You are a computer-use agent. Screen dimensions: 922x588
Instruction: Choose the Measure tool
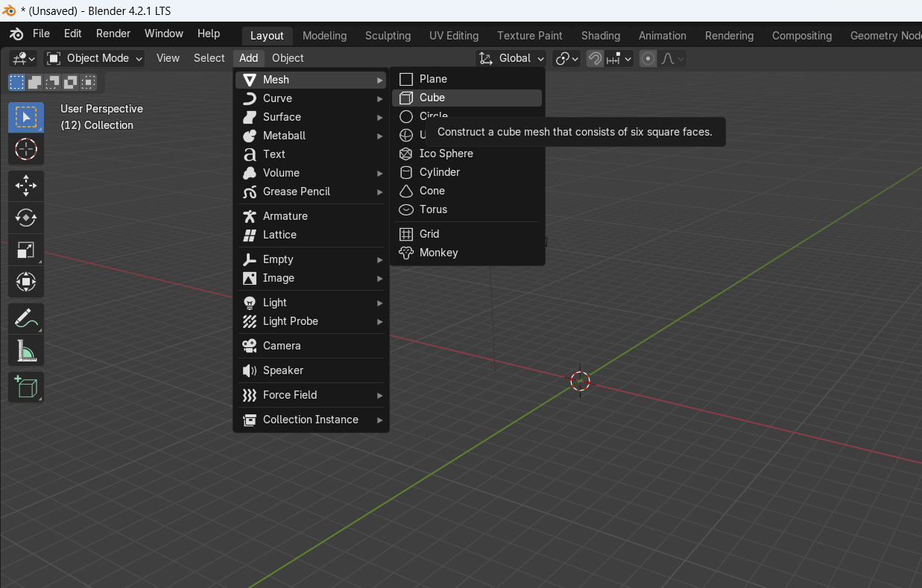click(26, 350)
